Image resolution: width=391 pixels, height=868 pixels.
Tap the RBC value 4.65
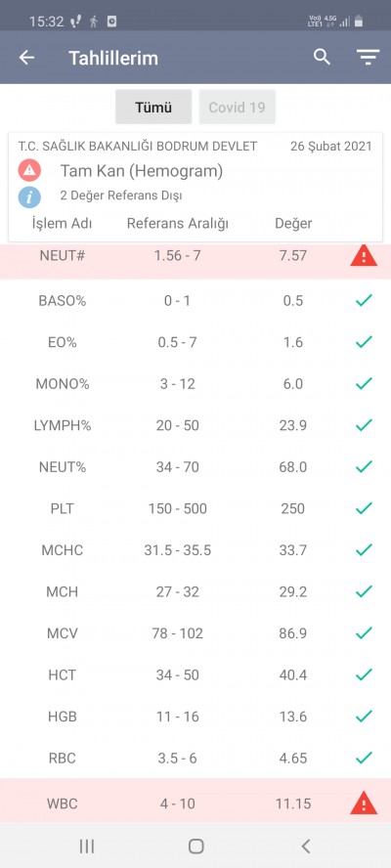293,758
